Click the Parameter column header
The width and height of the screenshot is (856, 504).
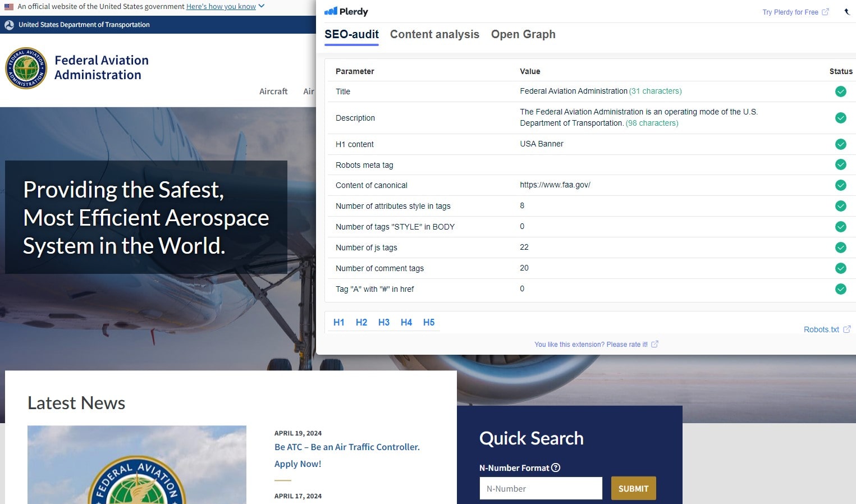tap(355, 71)
